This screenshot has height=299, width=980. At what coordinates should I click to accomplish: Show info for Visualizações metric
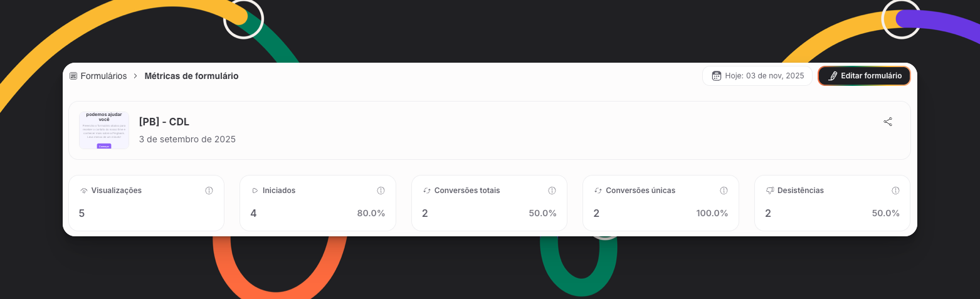209,191
